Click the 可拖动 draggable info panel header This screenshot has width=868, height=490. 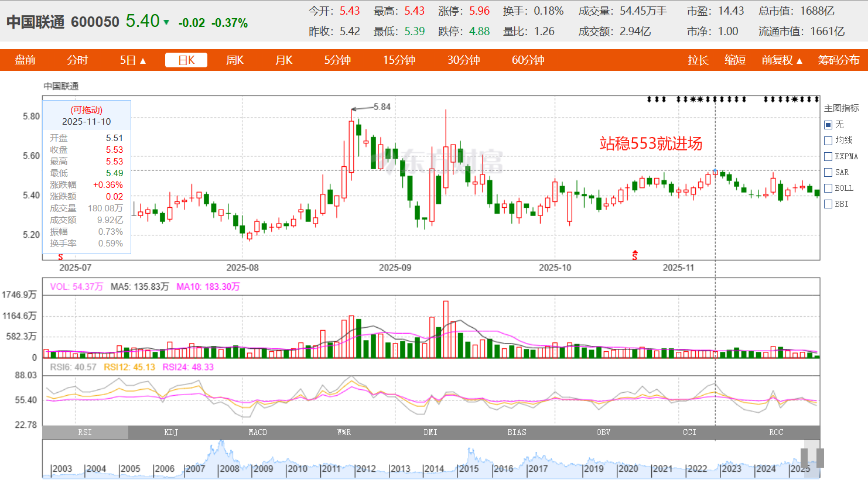click(87, 110)
